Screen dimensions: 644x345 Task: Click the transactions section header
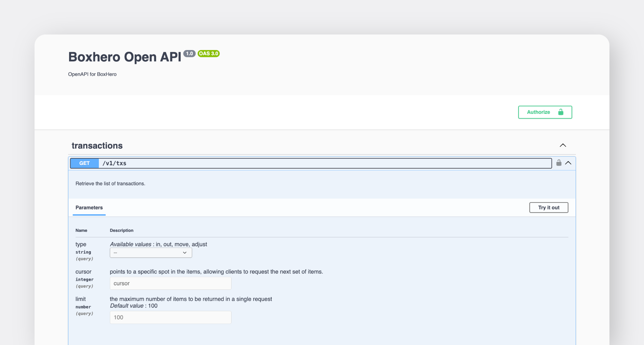pos(97,145)
